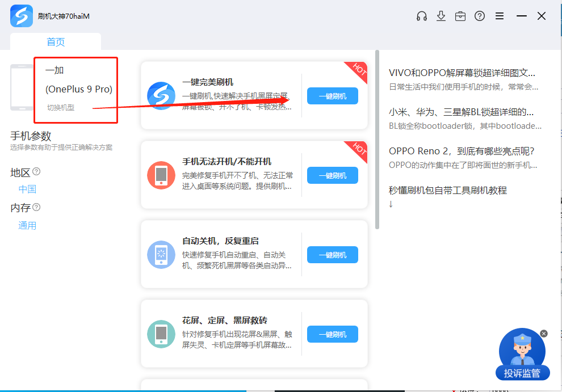The width and height of the screenshot is (562, 392).
Task: Click 一键刷机 button for 一键完美刷机
Action: pos(333,96)
